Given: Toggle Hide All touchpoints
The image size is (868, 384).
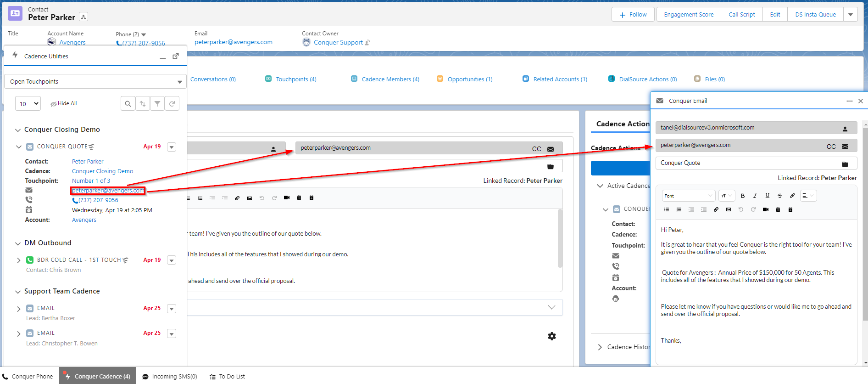Looking at the screenshot, I should coord(63,104).
